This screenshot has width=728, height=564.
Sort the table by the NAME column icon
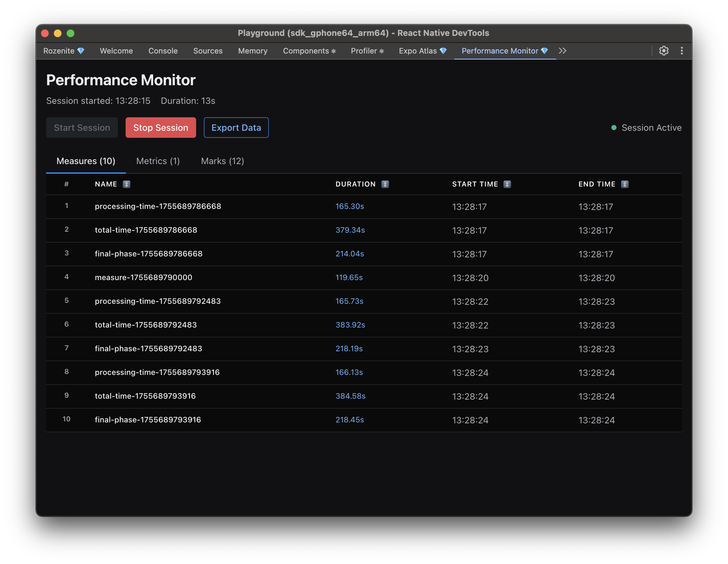(127, 184)
